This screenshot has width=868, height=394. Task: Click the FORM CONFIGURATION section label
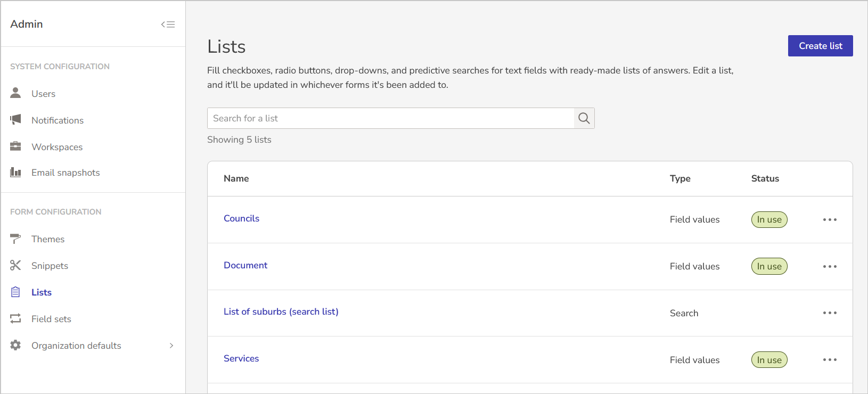[x=55, y=212]
